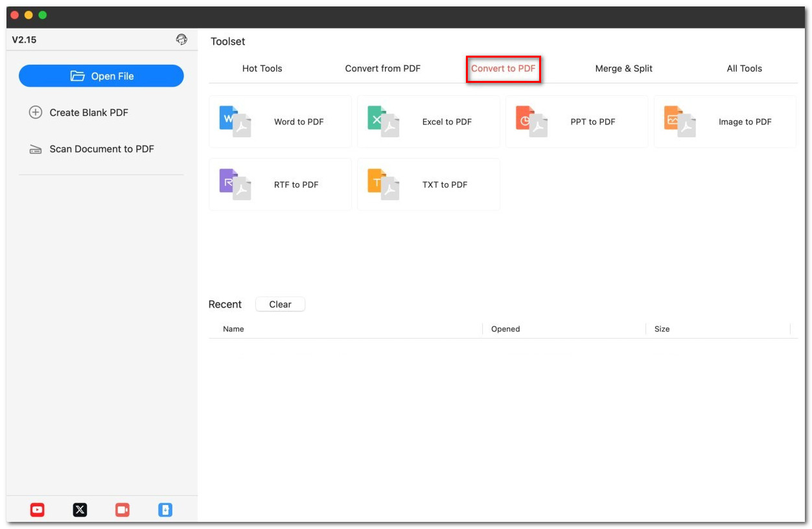Choose Scan Document to PDF
The height and width of the screenshot is (529, 812).
point(102,149)
